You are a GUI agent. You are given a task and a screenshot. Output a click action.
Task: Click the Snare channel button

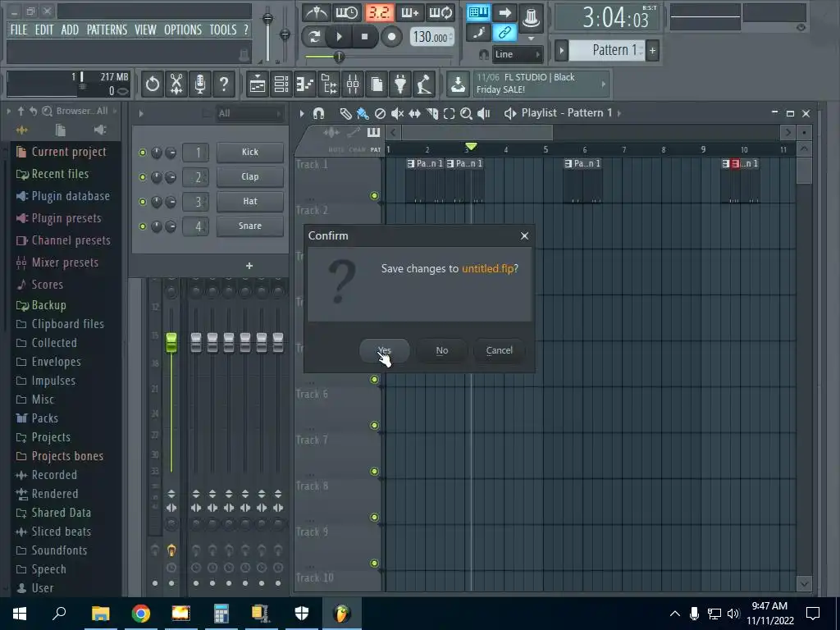coord(250,226)
